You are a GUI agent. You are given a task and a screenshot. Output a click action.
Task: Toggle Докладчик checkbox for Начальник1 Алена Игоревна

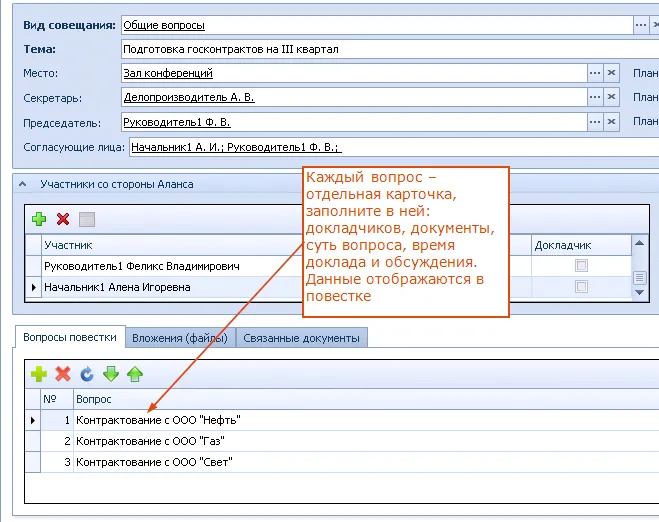[x=581, y=287]
